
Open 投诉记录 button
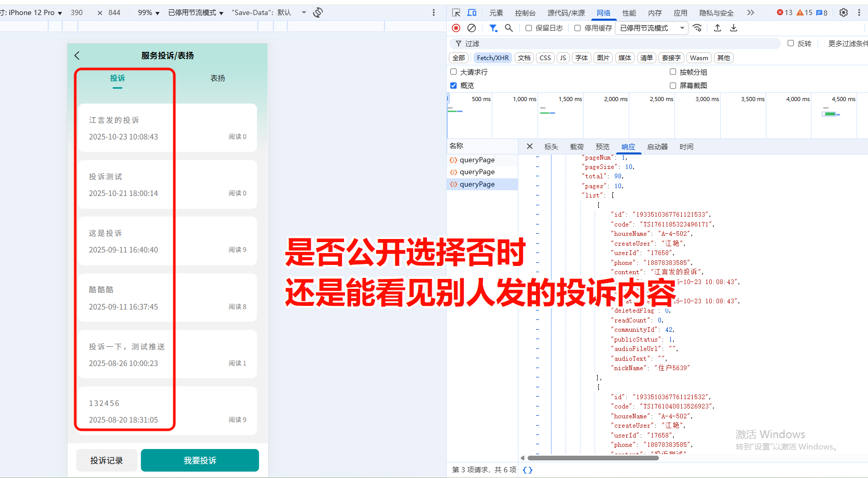tap(106, 460)
